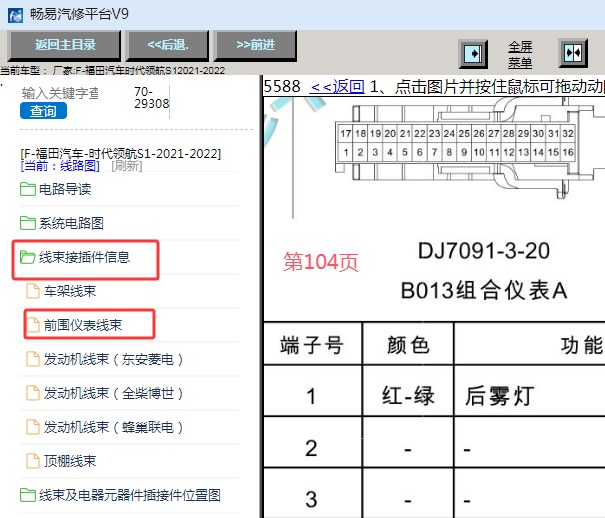
Task: Click the 顶棚线束 page icon
Action: [33, 461]
